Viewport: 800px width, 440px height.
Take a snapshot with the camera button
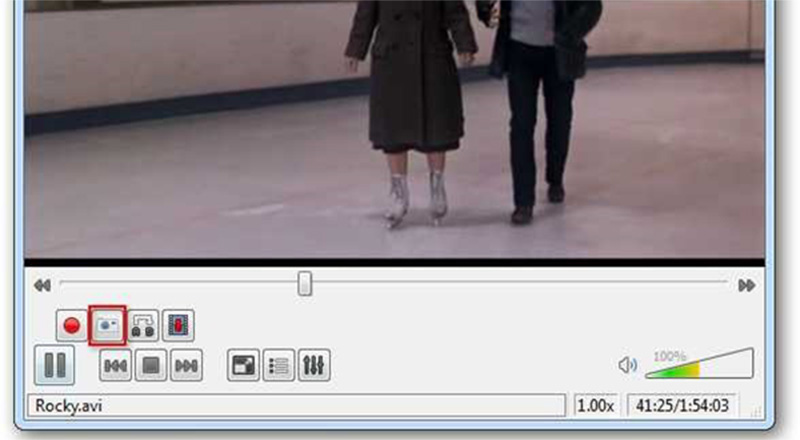[x=107, y=325]
